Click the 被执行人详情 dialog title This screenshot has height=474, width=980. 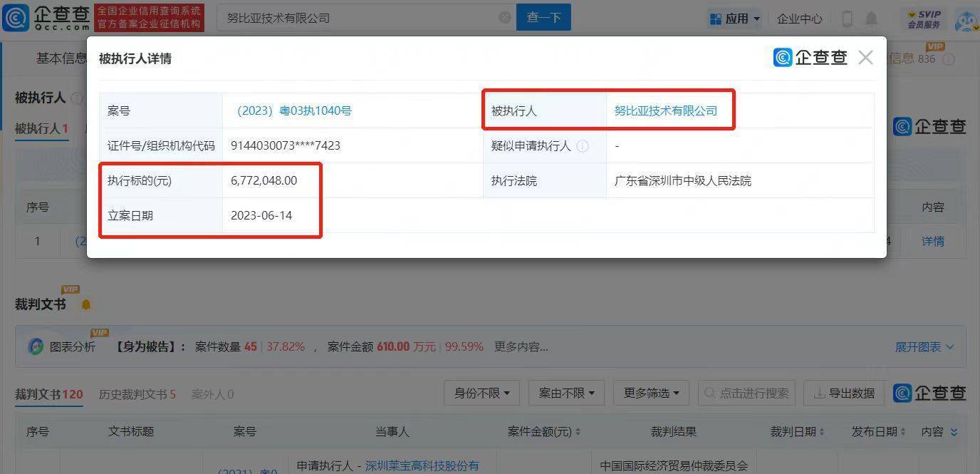(x=135, y=58)
